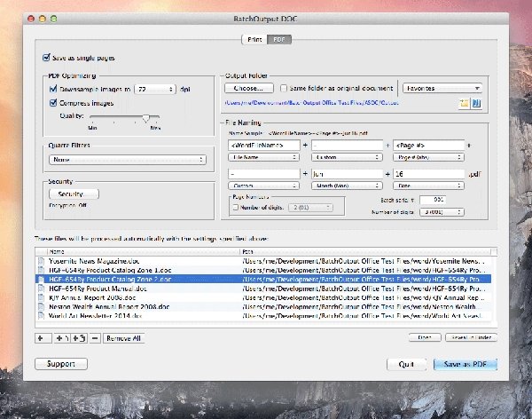This screenshot has height=419, width=532.
Task: Open the Security... settings button
Action: (x=74, y=194)
